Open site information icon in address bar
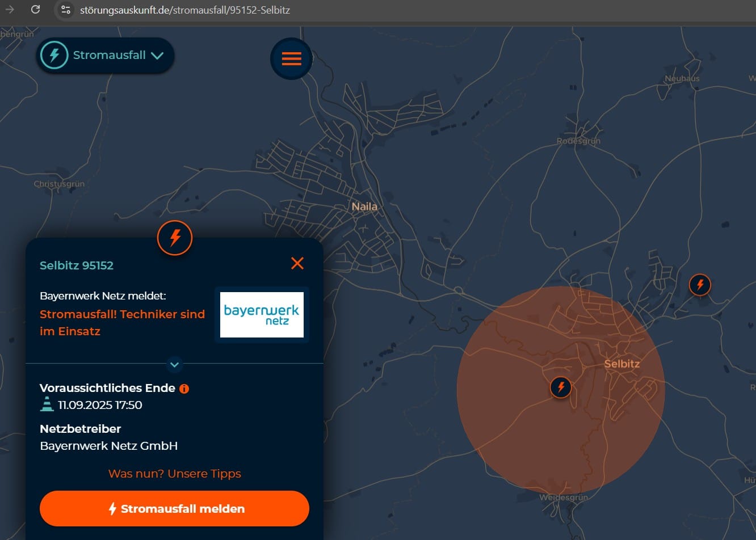This screenshot has height=540, width=756. pyautogui.click(x=66, y=10)
